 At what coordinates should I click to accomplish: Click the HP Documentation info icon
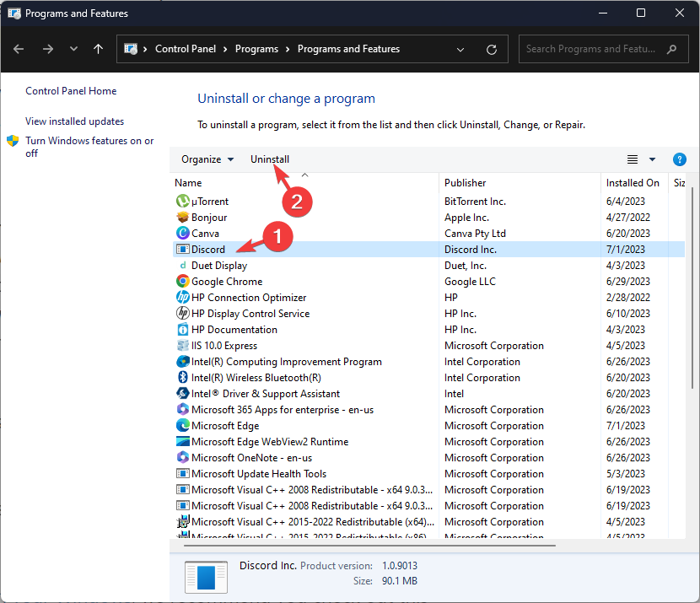click(x=182, y=330)
